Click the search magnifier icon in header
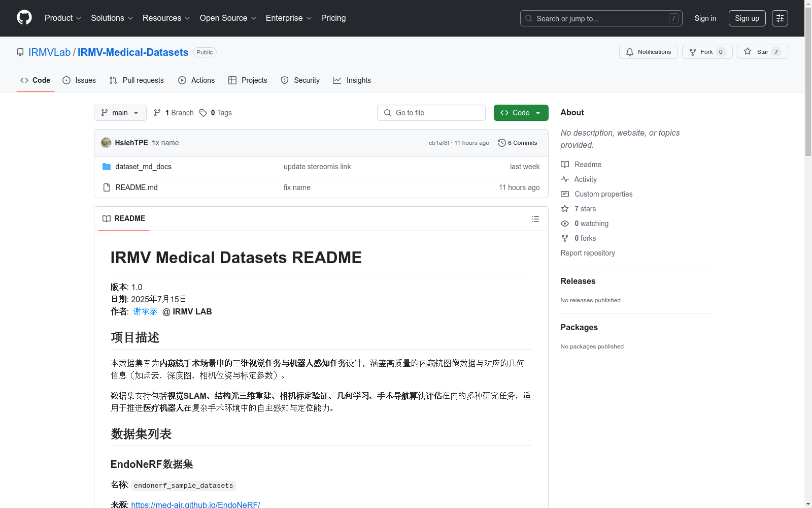 [529, 18]
